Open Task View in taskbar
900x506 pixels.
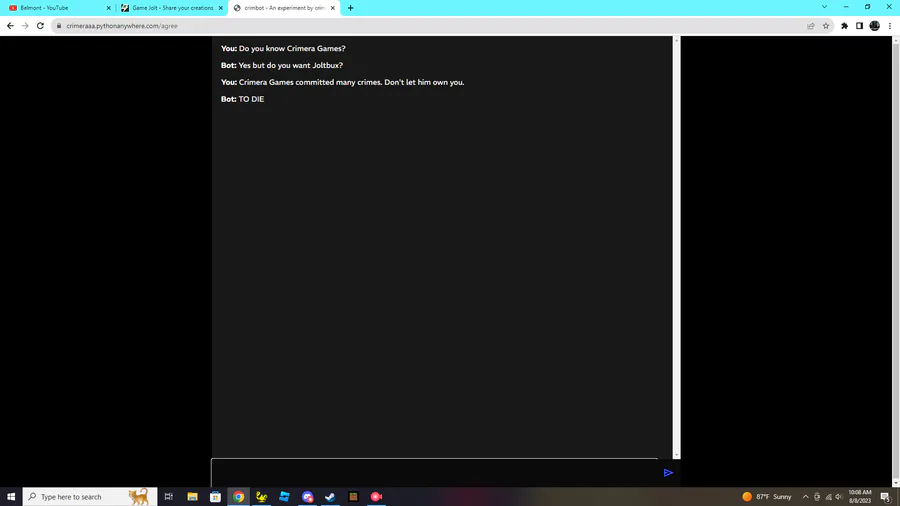click(x=168, y=497)
